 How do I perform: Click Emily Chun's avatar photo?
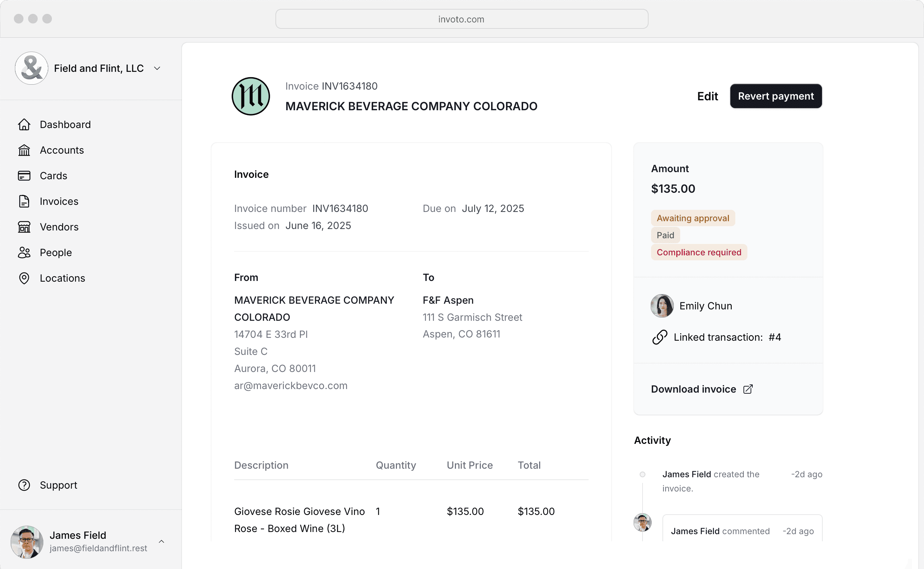pos(662,306)
